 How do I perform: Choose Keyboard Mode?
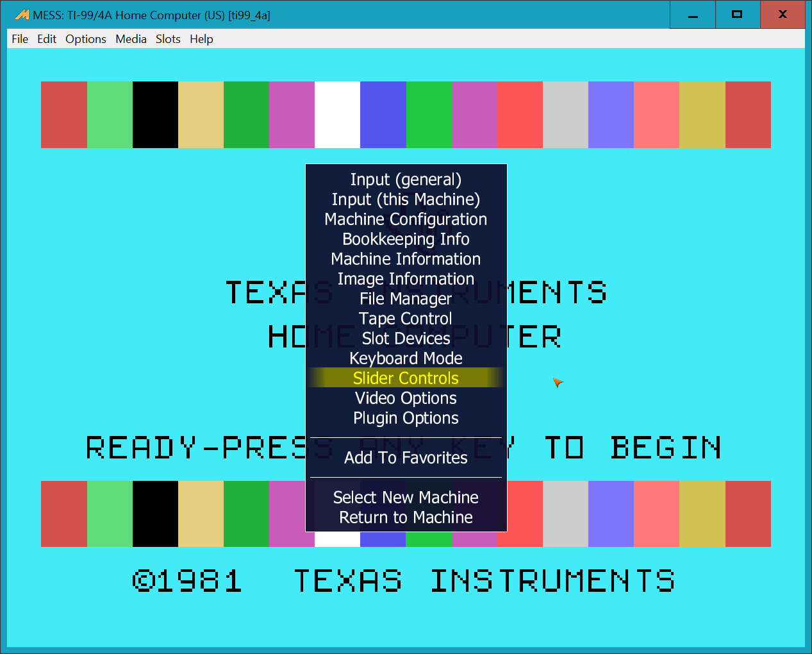point(406,358)
